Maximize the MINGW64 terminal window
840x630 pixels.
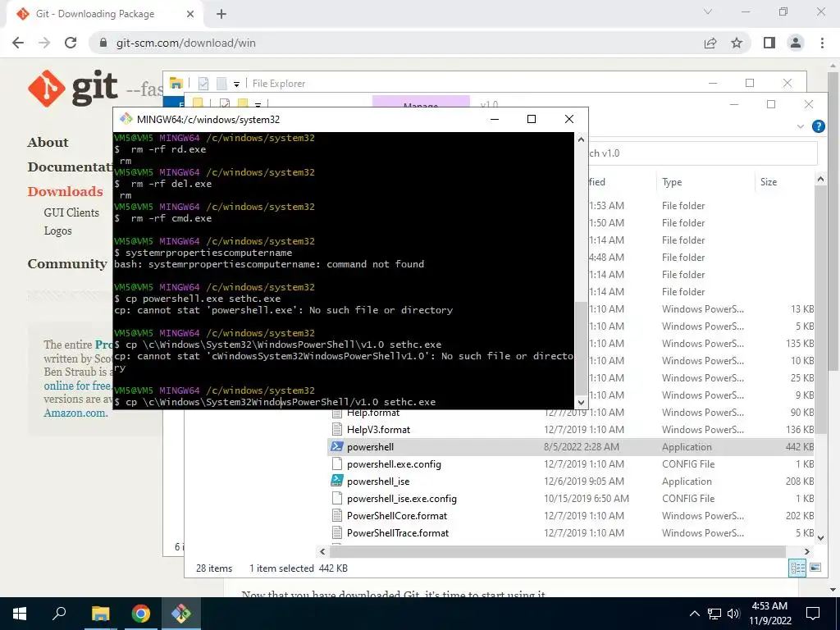tap(532, 119)
